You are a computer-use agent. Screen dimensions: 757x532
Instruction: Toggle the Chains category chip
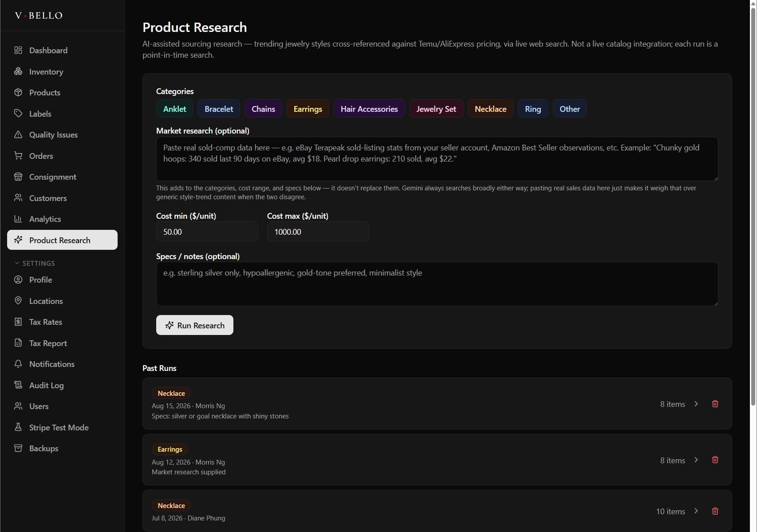point(263,109)
